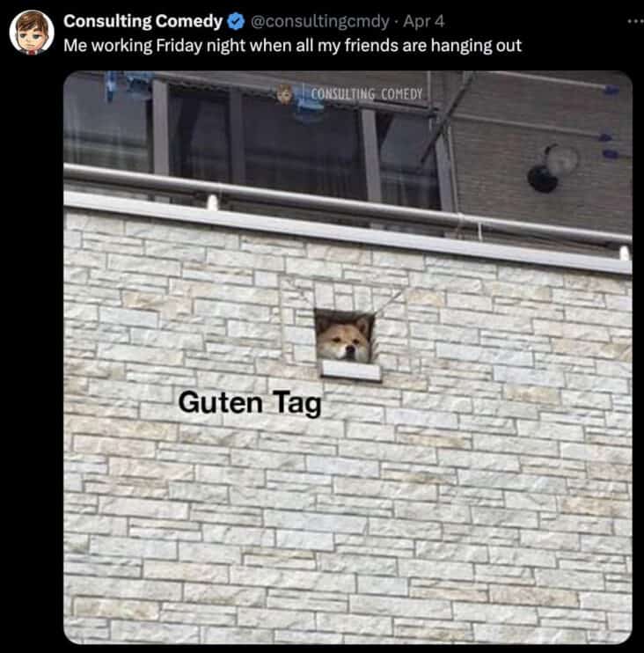Open the Consulting Comedy profile avatar
Image resolution: width=644 pixels, height=653 pixels.
coord(32,33)
